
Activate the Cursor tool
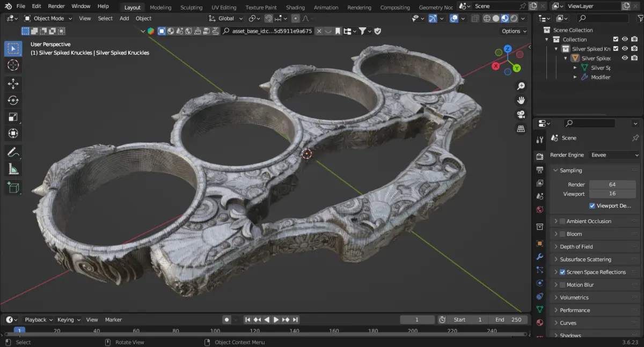(x=13, y=65)
